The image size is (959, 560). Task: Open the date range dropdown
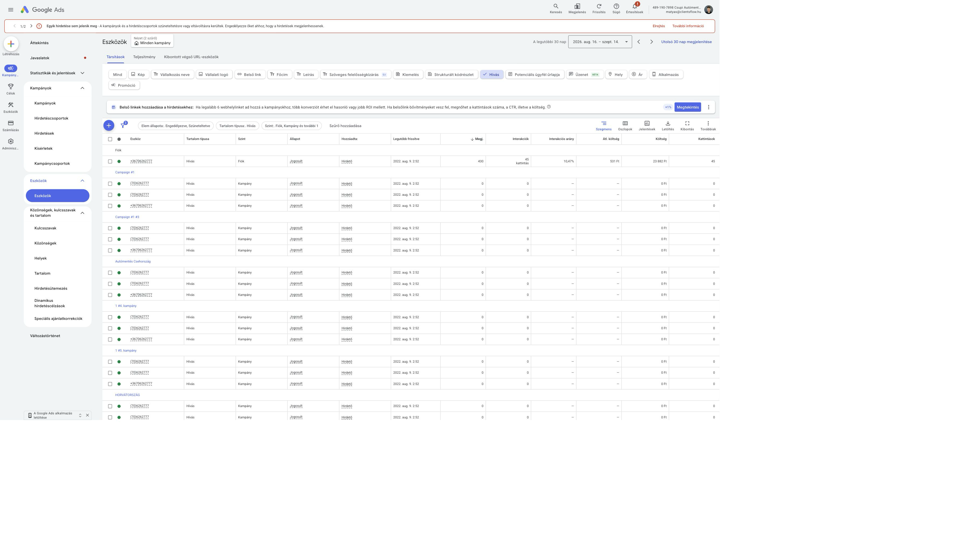600,42
